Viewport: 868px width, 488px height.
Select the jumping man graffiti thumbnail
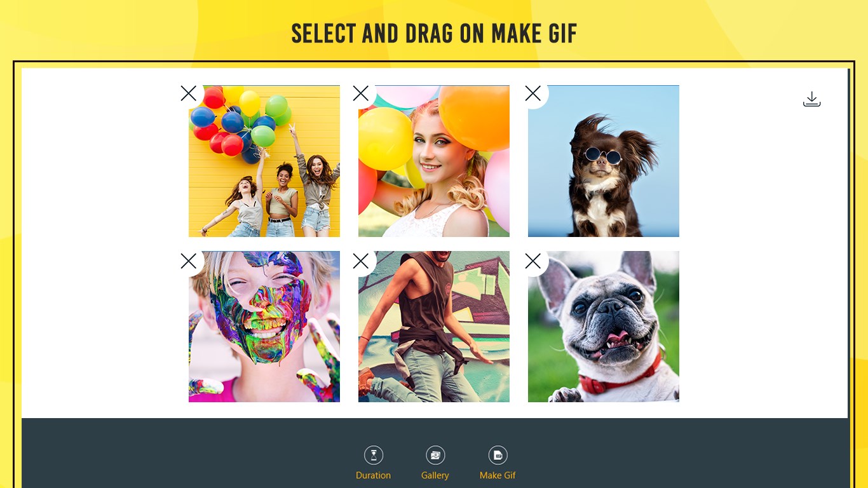point(434,327)
